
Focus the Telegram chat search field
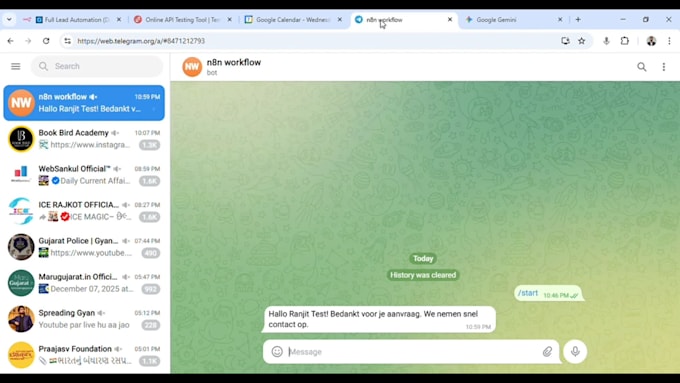(97, 66)
